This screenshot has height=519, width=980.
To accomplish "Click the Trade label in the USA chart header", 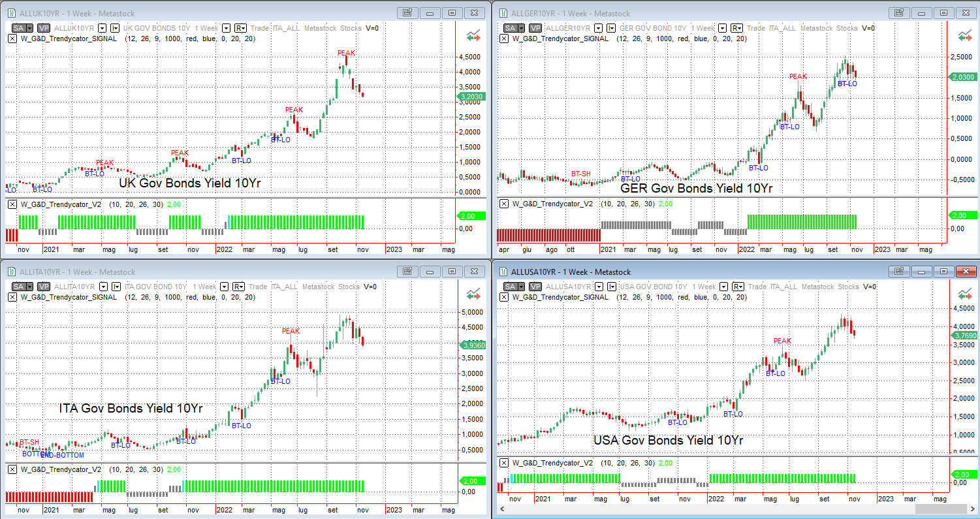I will point(755,287).
